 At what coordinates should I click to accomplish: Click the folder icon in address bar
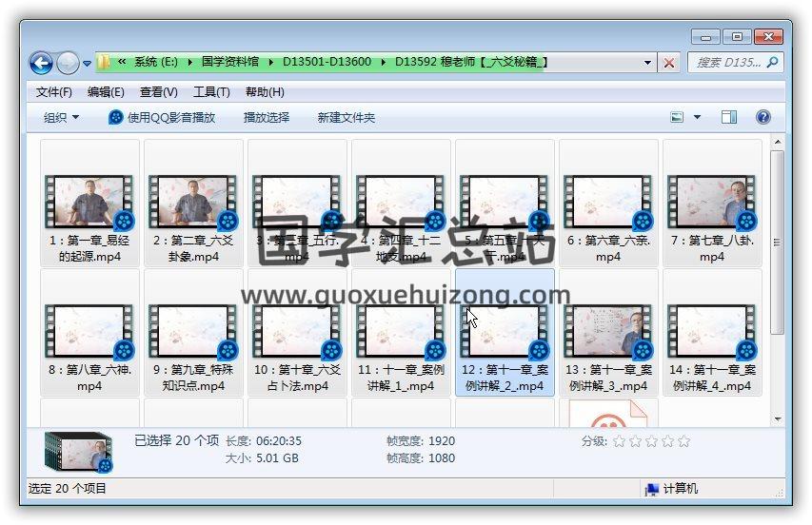[103, 63]
